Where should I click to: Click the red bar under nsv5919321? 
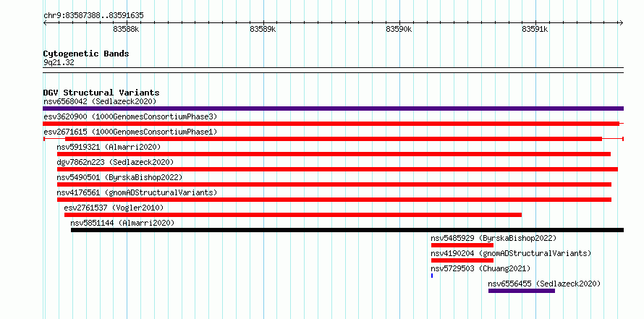point(334,154)
